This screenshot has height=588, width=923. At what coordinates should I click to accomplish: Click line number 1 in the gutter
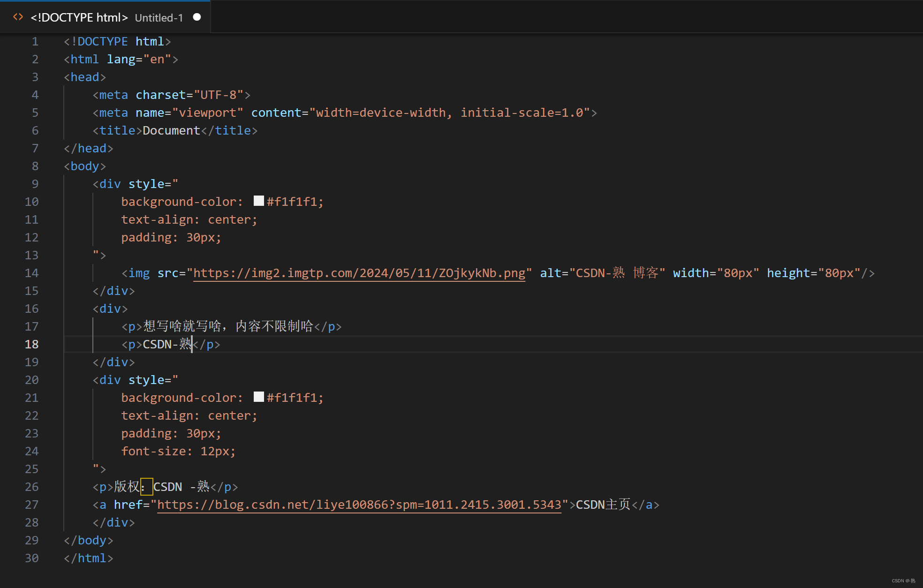click(x=35, y=41)
